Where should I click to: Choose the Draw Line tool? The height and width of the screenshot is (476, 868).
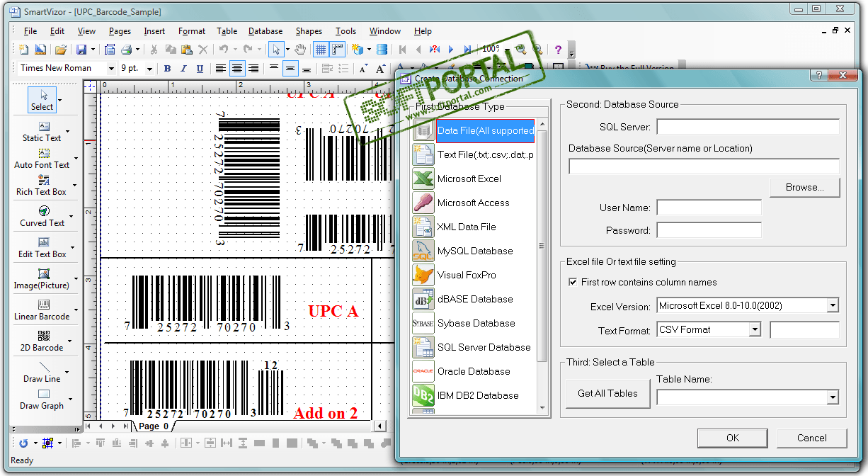click(x=42, y=373)
